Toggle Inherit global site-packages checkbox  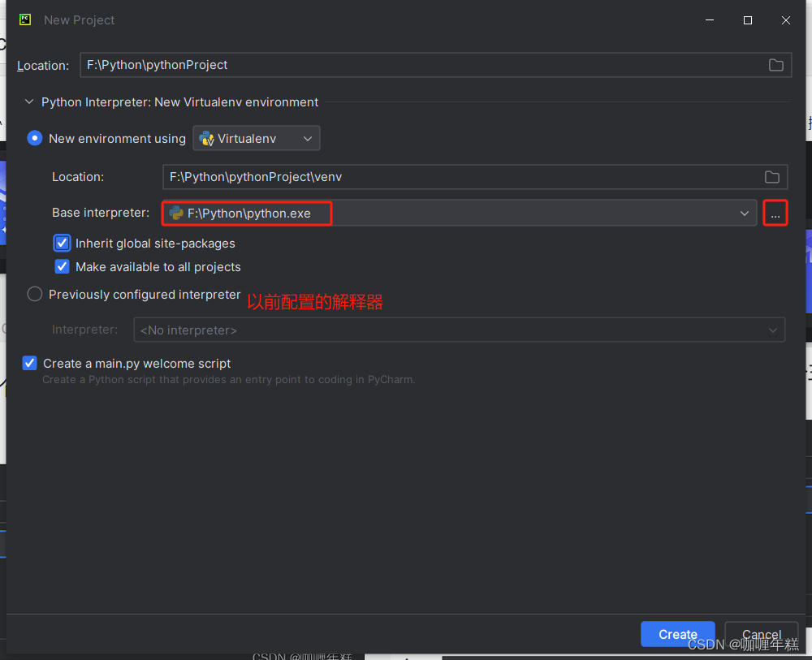pos(63,243)
